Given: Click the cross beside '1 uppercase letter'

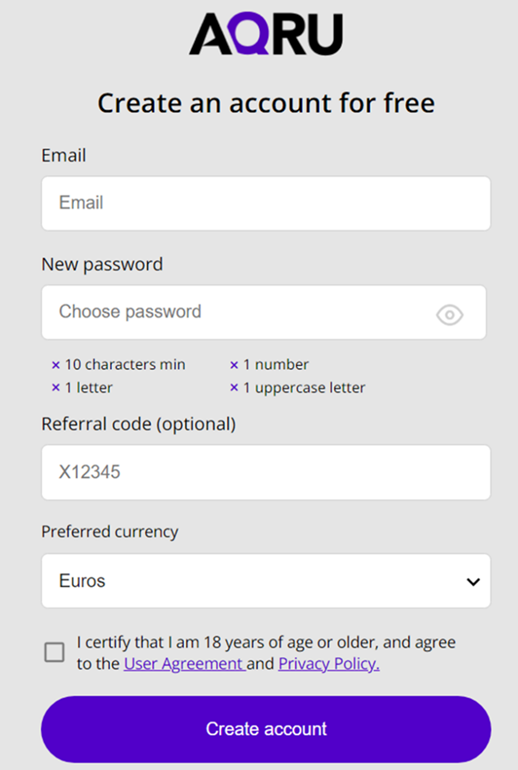Looking at the screenshot, I should click(234, 387).
